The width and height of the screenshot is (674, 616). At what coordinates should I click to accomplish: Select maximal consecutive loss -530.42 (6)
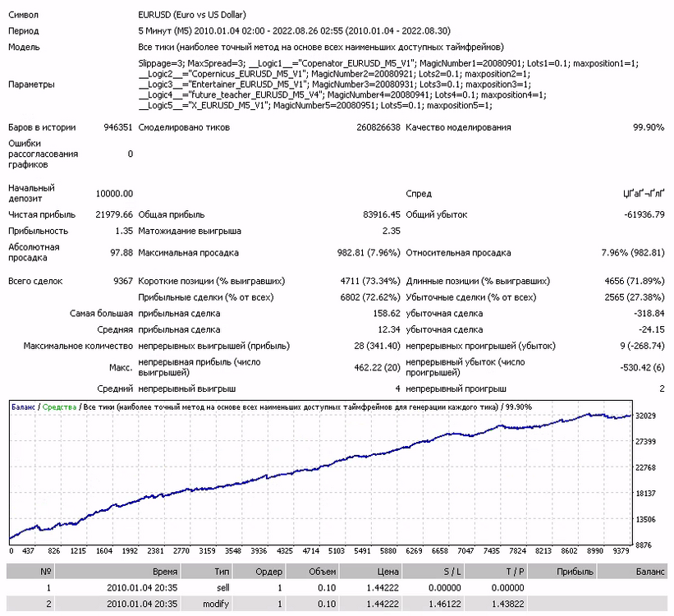pyautogui.click(x=642, y=367)
